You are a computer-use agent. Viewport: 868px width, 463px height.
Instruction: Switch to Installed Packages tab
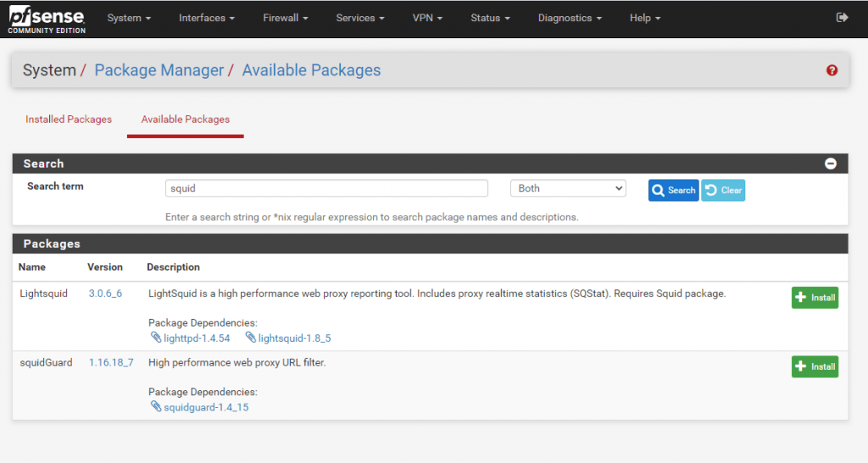(x=69, y=119)
